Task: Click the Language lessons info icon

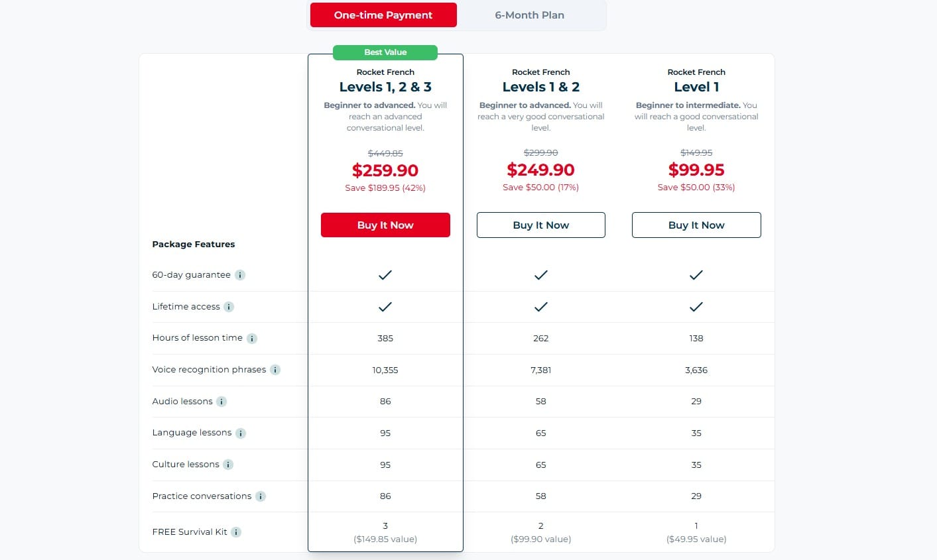Action: [241, 433]
